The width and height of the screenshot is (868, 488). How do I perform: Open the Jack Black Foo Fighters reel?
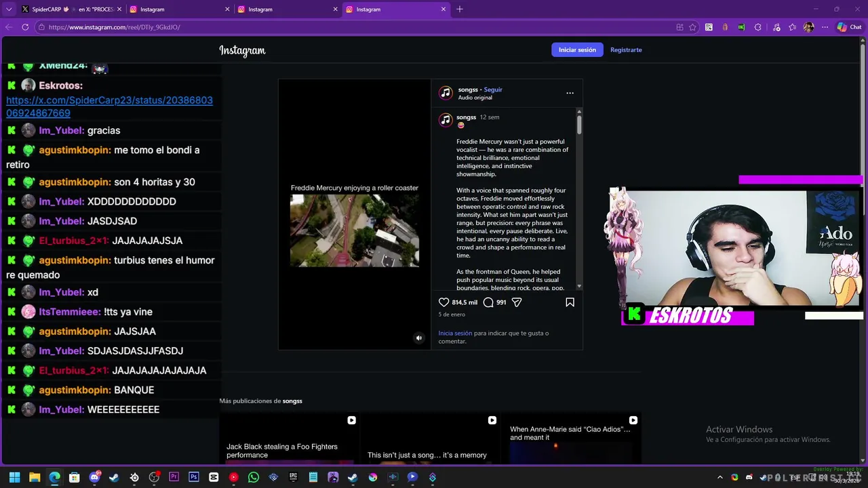288,439
